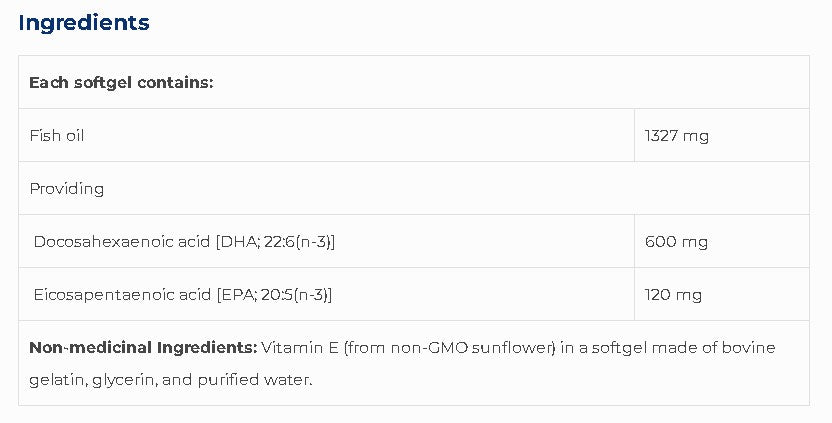Click the 120 mg amount cell
The image size is (832, 423).
pos(674,294)
